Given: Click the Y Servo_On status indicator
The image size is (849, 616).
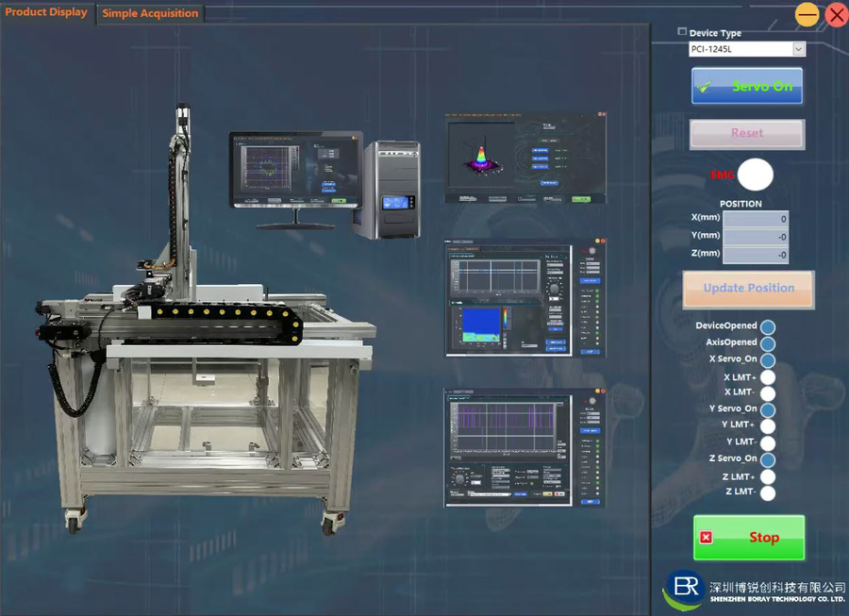Looking at the screenshot, I should click(x=768, y=410).
